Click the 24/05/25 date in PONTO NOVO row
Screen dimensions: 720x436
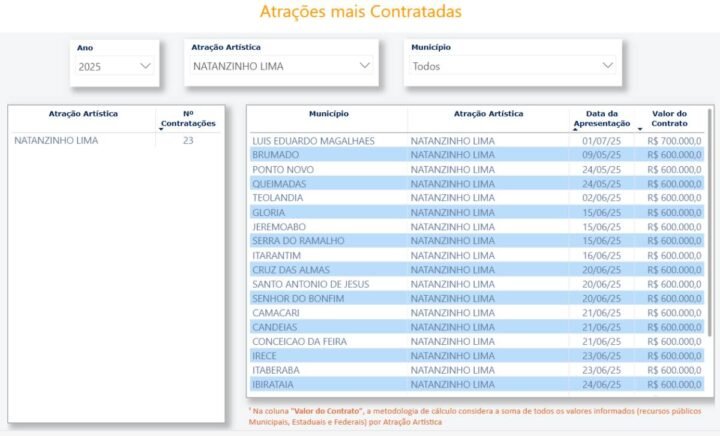pyautogui.click(x=602, y=170)
